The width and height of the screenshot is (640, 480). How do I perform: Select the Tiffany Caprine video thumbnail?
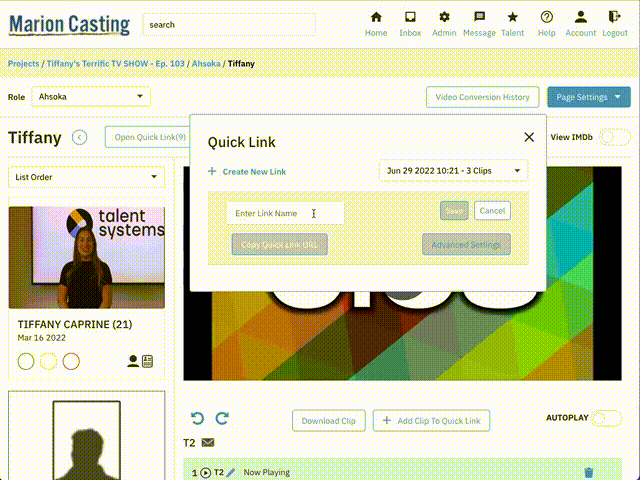[x=87, y=258]
